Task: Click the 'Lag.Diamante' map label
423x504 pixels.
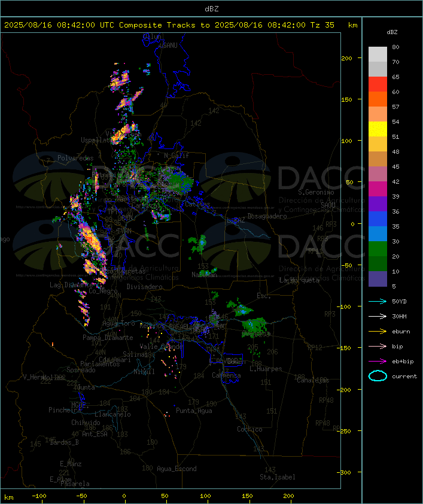Action: click(71, 285)
